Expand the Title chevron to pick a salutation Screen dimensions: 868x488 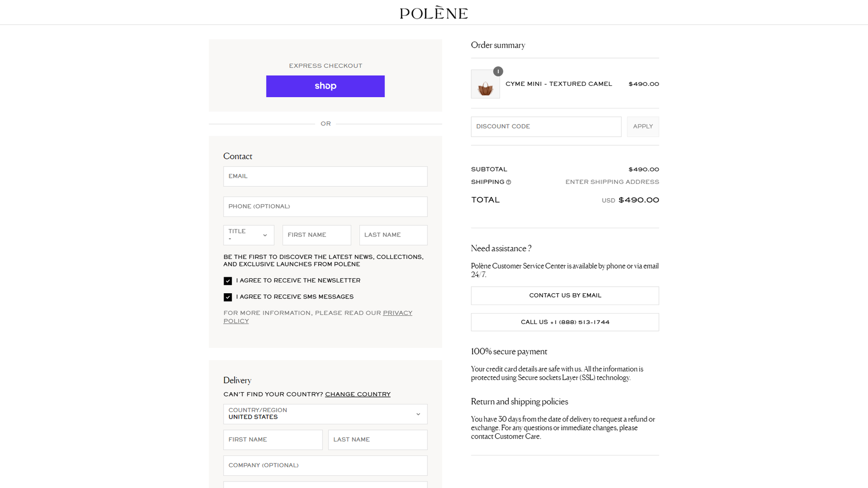[x=265, y=235]
